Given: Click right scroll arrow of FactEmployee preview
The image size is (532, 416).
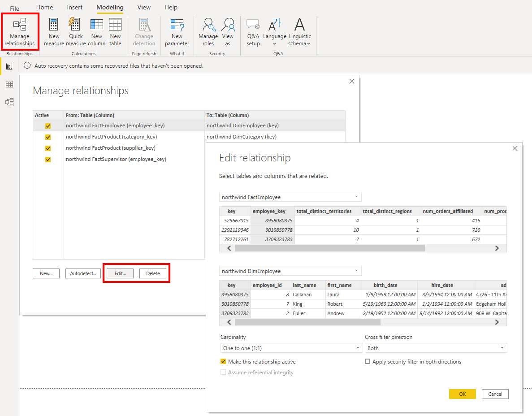Looking at the screenshot, I should click(x=496, y=248).
